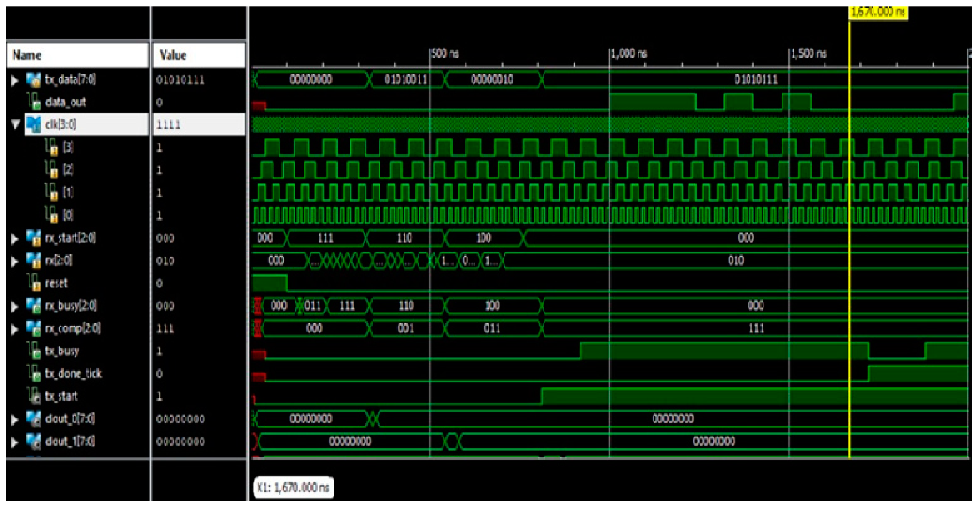Click the dout_0[7:0] bus icon
980x509 pixels.
click(33, 419)
